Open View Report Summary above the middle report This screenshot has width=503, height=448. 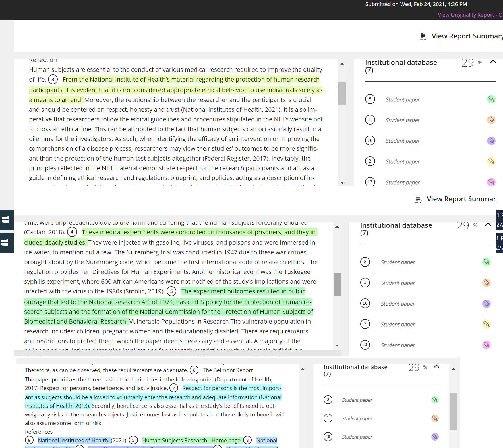(456, 199)
